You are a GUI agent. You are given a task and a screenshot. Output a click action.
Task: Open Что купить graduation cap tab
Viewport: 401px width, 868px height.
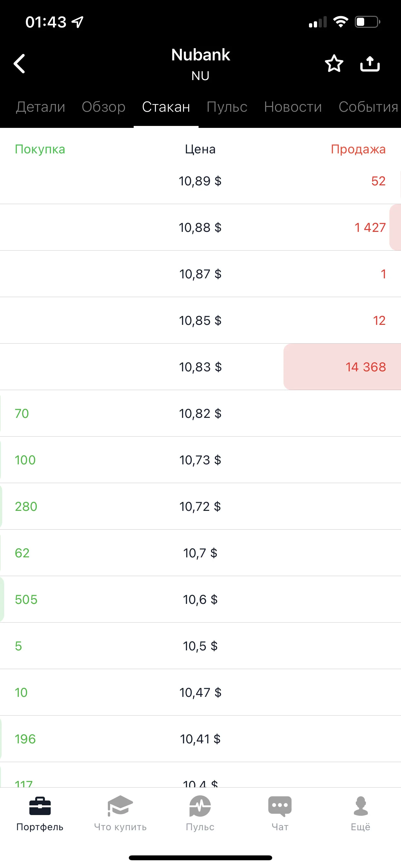coord(120,813)
